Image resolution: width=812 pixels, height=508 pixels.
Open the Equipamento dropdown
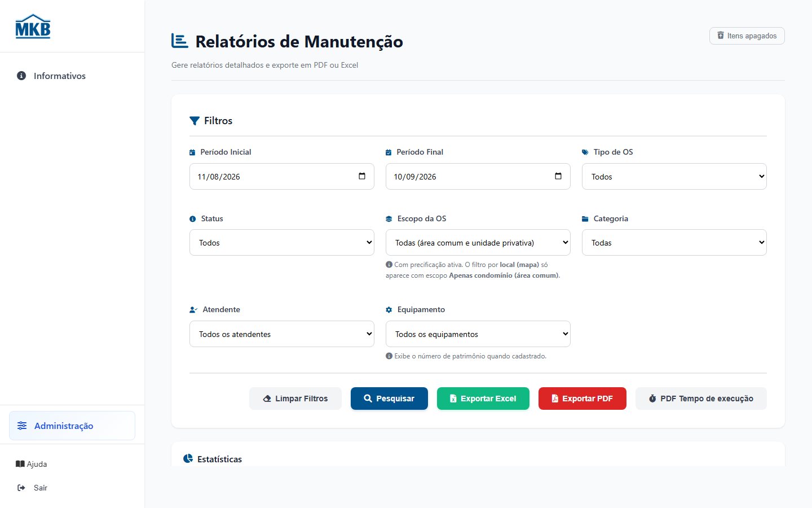pos(478,334)
